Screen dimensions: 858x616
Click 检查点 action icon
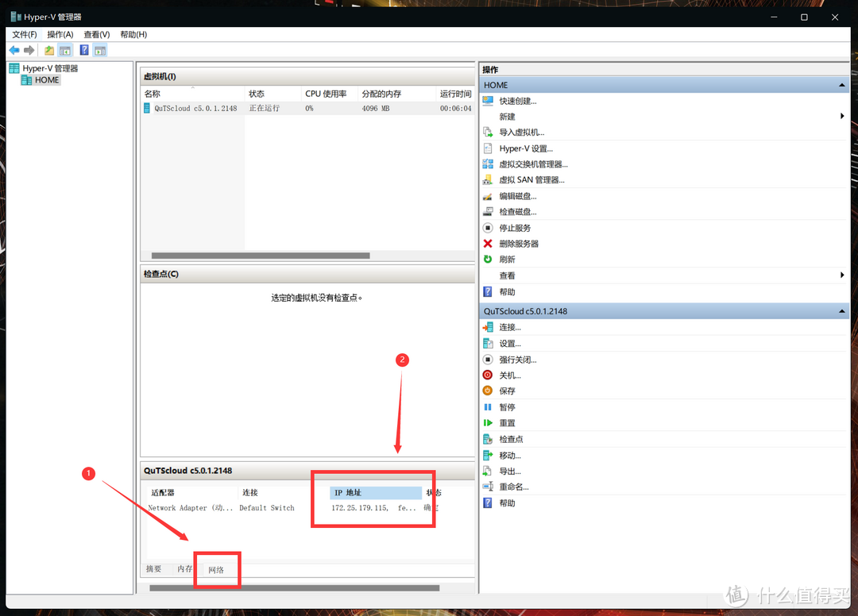[488, 439]
